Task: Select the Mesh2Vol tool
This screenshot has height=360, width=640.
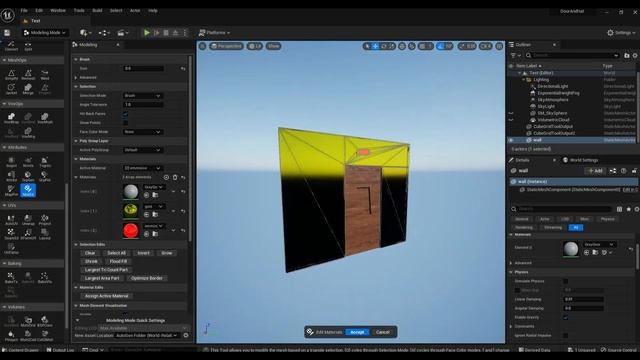Action: (x=28, y=322)
